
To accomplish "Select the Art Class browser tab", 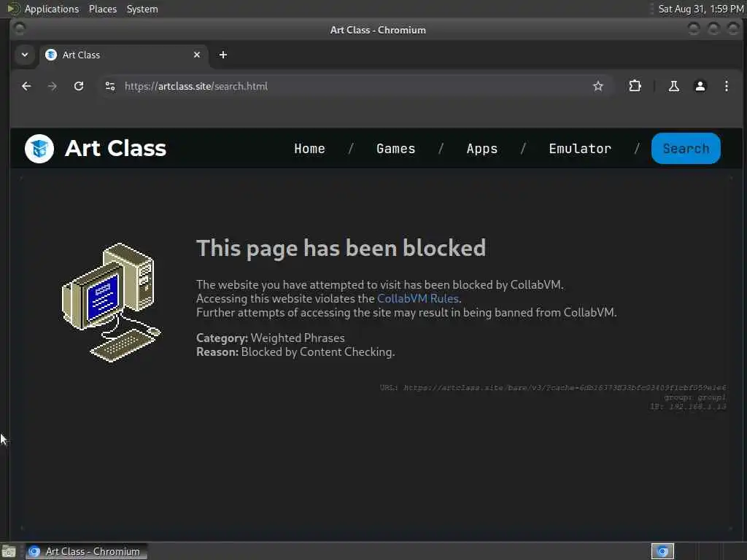I will pos(123,55).
